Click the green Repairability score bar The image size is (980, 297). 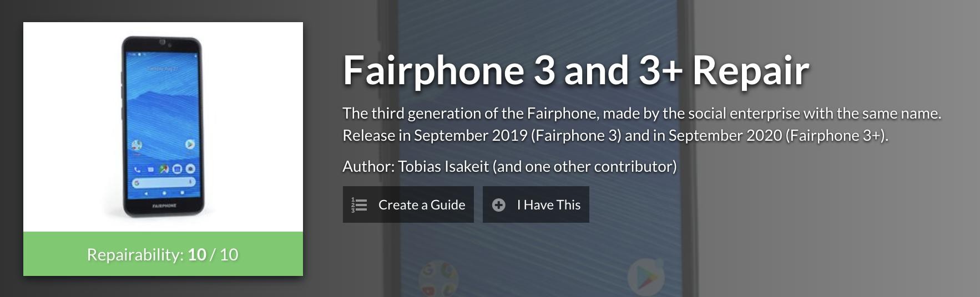163,254
